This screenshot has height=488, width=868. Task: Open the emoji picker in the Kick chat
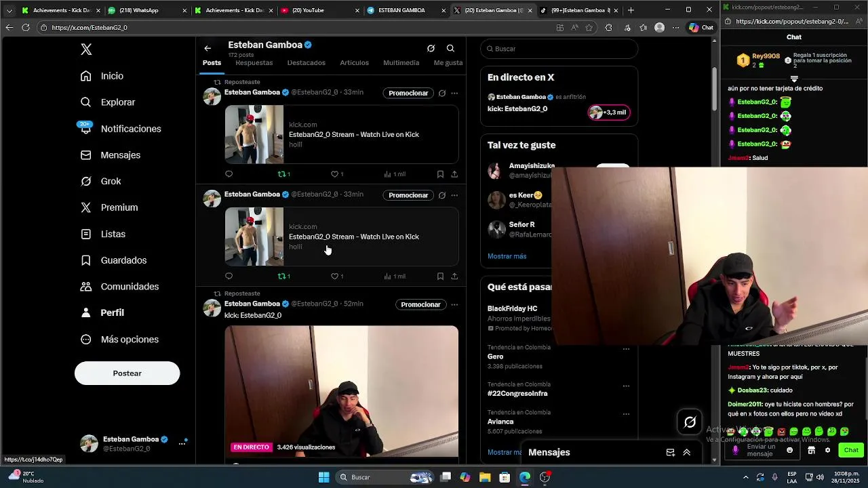789,450
